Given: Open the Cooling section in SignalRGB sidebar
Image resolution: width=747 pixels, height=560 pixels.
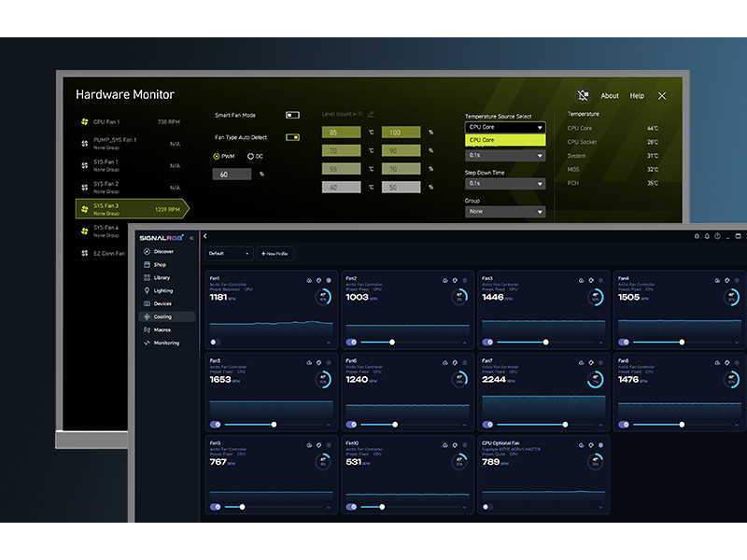Looking at the screenshot, I should point(167,316).
